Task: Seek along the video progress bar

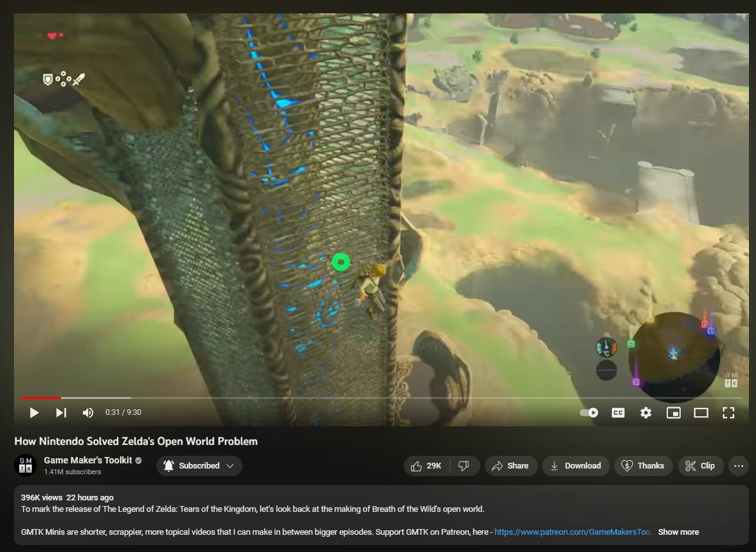Action: pos(381,398)
